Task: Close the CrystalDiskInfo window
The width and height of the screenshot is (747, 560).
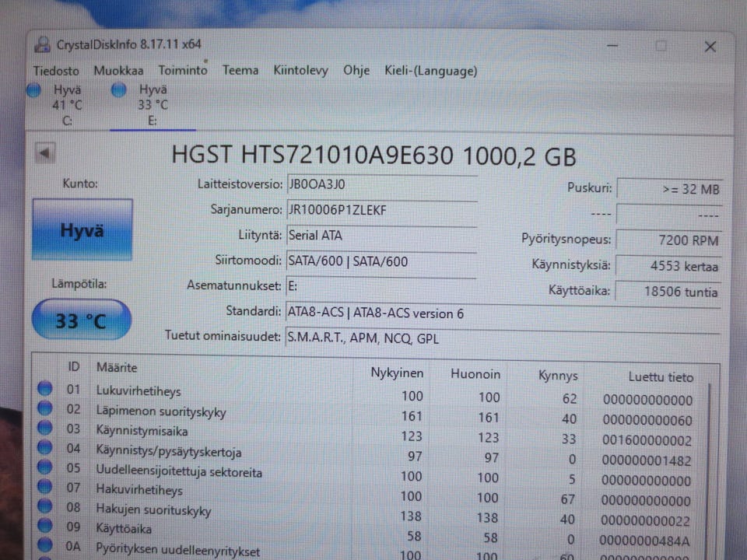Action: tap(710, 47)
